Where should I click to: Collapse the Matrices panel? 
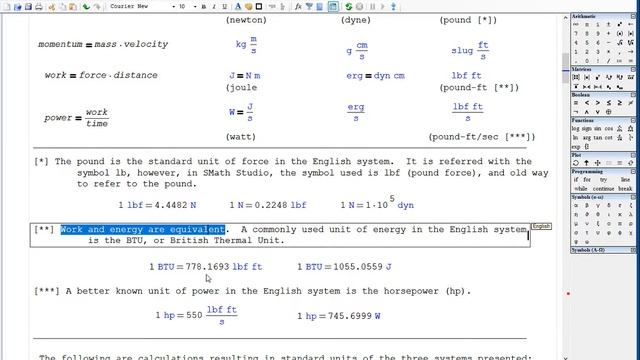click(x=633, y=69)
